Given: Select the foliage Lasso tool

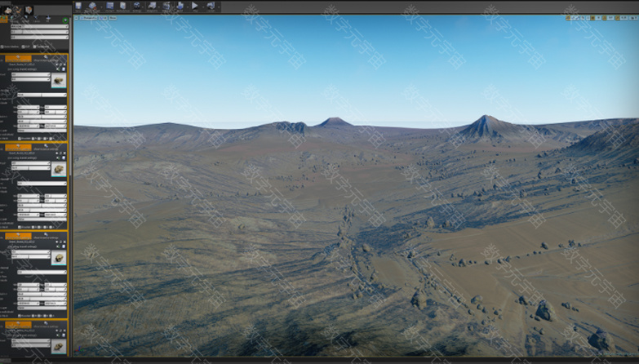Looking at the screenshot, I should (36, 19).
